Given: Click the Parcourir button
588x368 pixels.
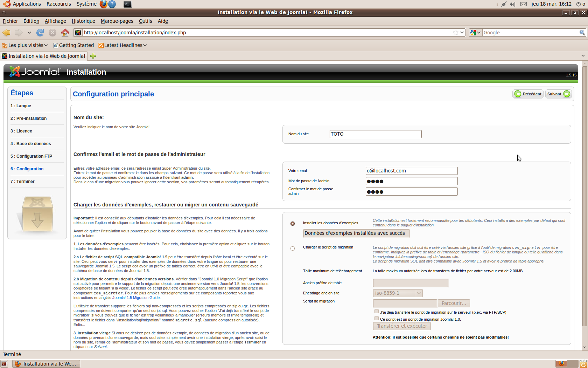Looking at the screenshot, I should pyautogui.click(x=454, y=303).
